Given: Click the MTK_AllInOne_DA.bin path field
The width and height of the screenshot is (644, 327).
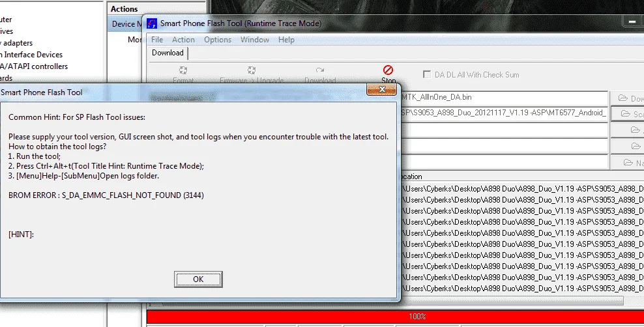Looking at the screenshot, I should click(504, 98).
